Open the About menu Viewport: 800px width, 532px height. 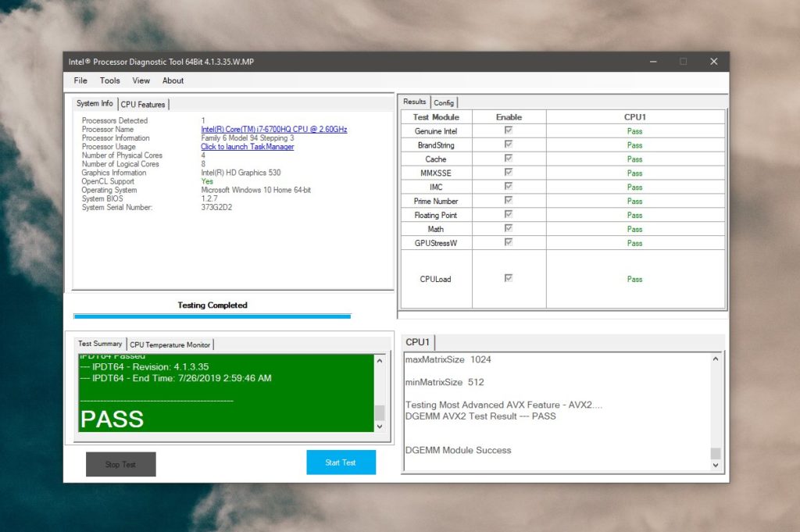click(x=173, y=80)
